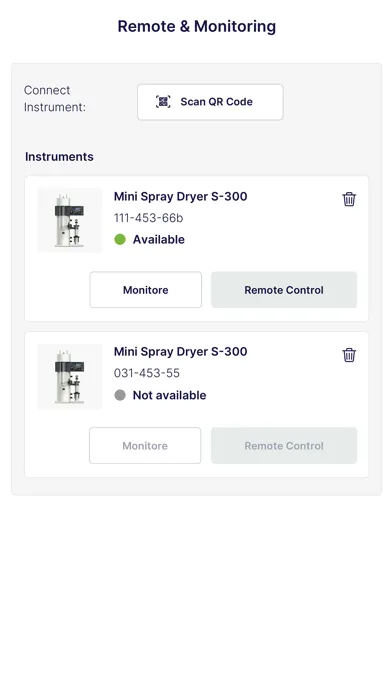Click the Not available status text

[x=169, y=395]
